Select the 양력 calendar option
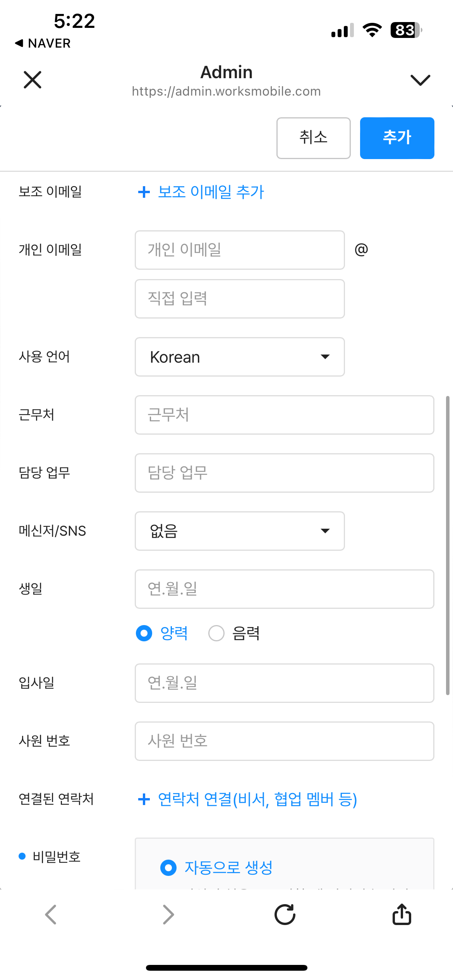The width and height of the screenshot is (453, 980). pos(143,634)
